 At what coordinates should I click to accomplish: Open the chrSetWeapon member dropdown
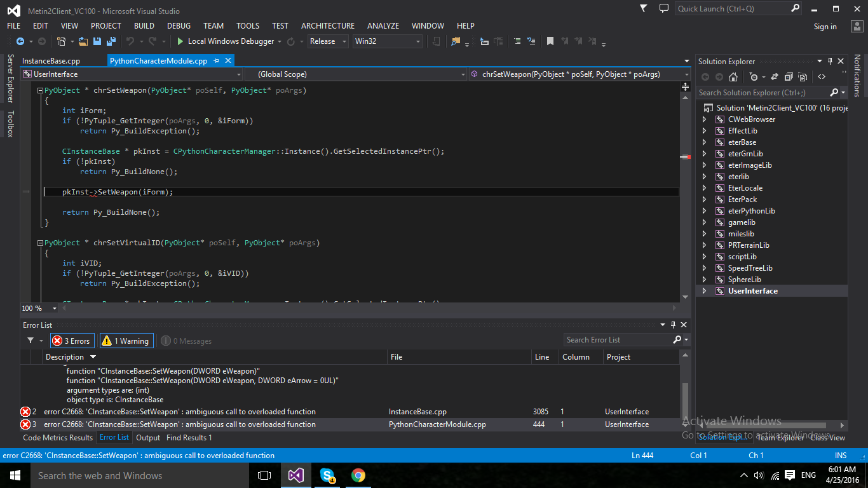pyautogui.click(x=581, y=74)
